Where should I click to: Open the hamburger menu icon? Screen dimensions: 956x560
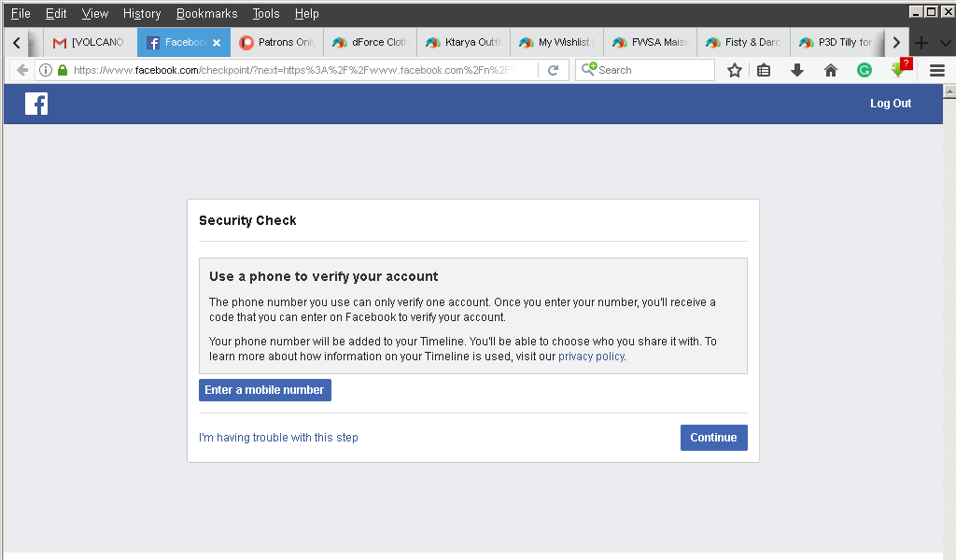tap(937, 70)
